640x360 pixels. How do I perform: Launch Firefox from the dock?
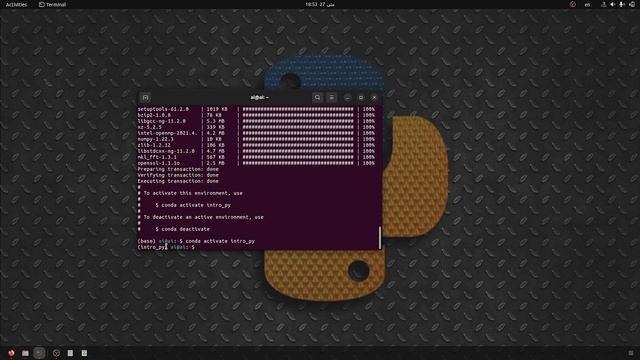point(11,353)
